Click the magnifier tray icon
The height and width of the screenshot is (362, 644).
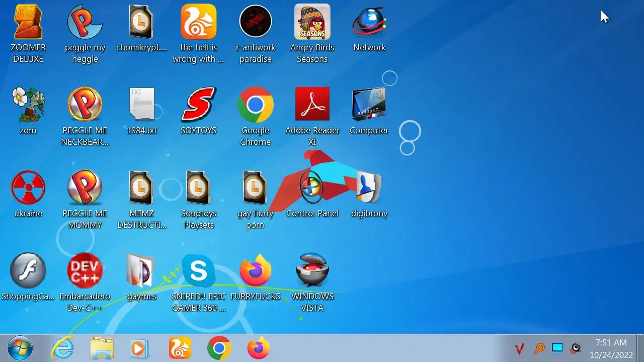pyautogui.click(x=539, y=348)
